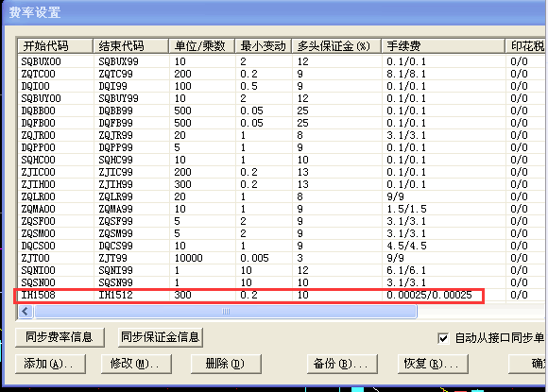
Task: Click fee value 1.5/1.5
Action: point(406,209)
